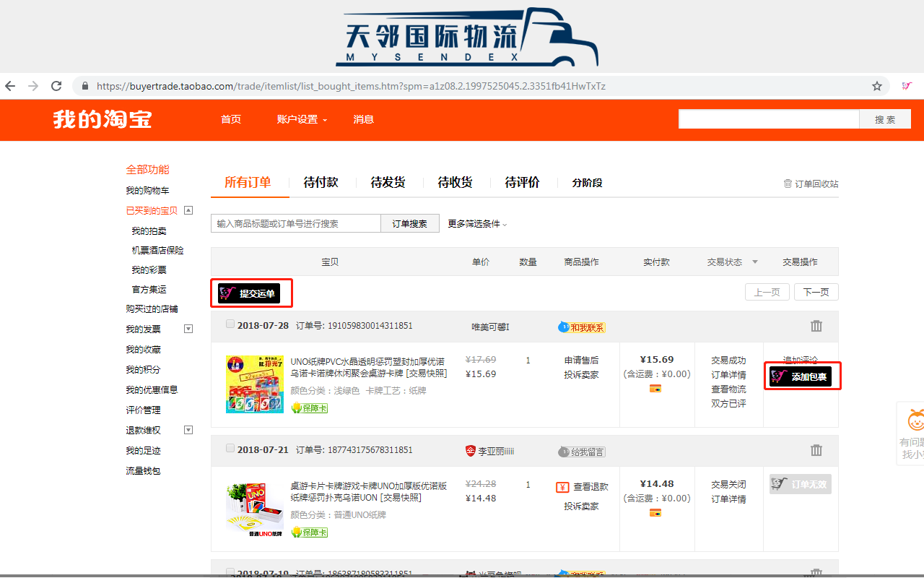Open extension icon beside bookmark star
Viewport: 924px width, 578px height.
(x=907, y=86)
